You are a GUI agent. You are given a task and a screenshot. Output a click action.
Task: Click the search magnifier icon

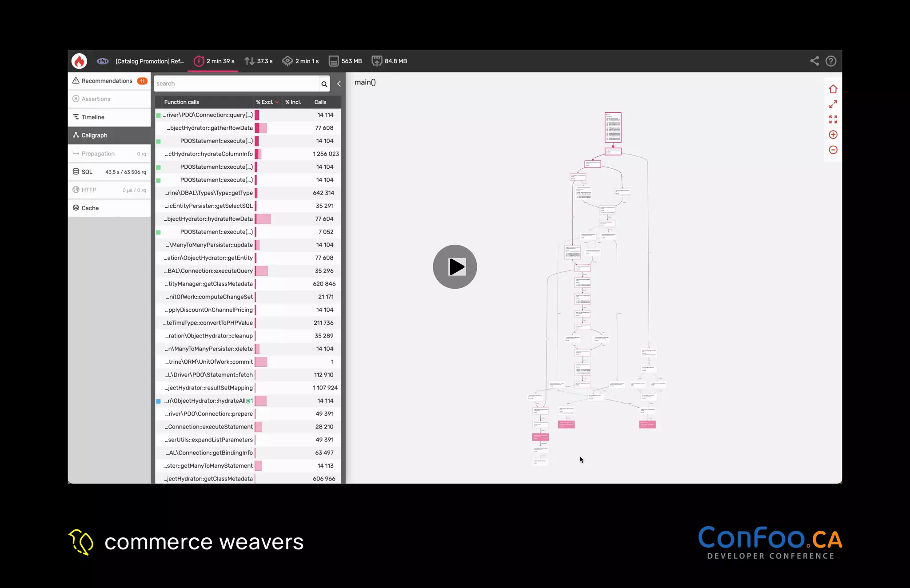(x=324, y=84)
